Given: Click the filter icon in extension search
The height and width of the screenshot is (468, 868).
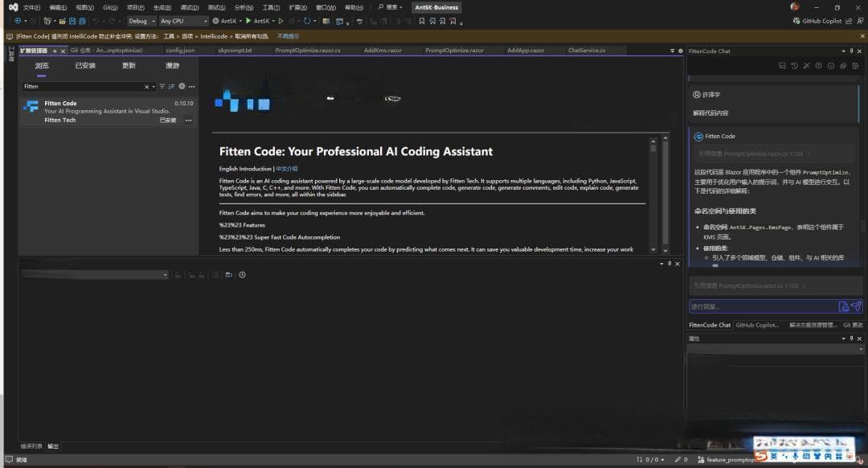Looking at the screenshot, I should 162,86.
